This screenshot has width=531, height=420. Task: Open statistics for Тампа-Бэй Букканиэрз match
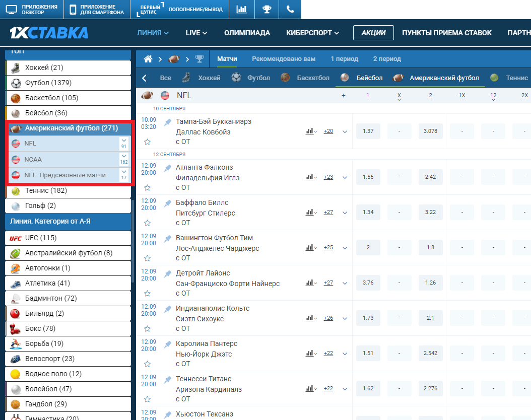(311, 131)
